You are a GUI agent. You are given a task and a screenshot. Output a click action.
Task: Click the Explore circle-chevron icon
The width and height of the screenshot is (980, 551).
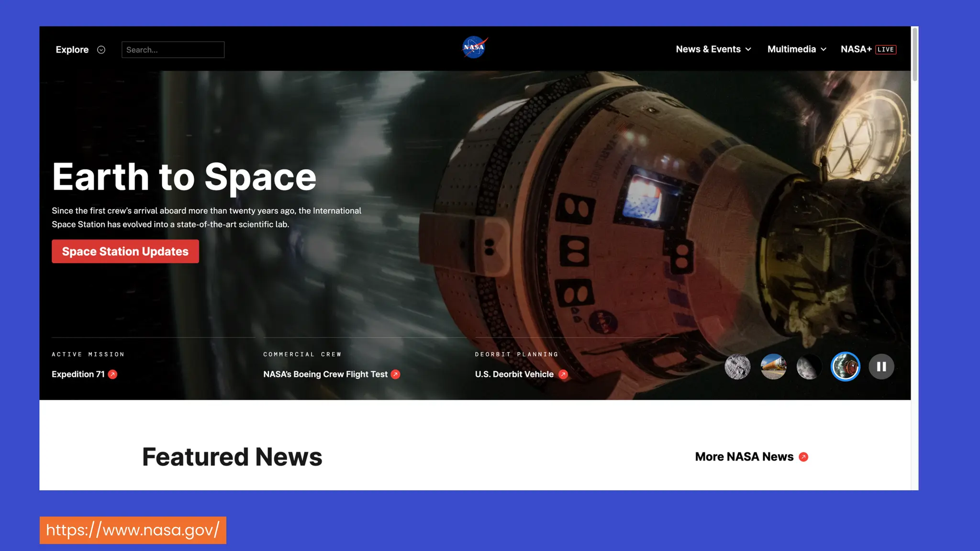101,50
